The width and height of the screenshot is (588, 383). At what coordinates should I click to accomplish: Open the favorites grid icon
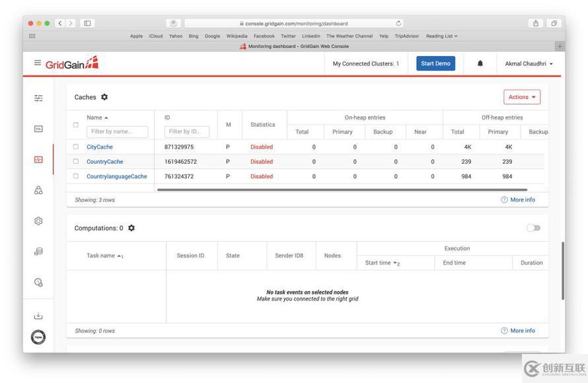coord(32,36)
